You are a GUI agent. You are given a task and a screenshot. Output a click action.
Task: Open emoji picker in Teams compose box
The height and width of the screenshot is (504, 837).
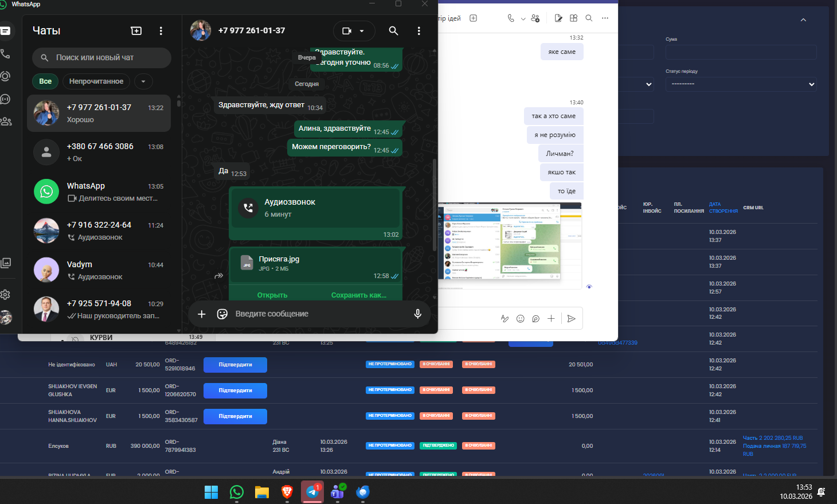tap(521, 319)
